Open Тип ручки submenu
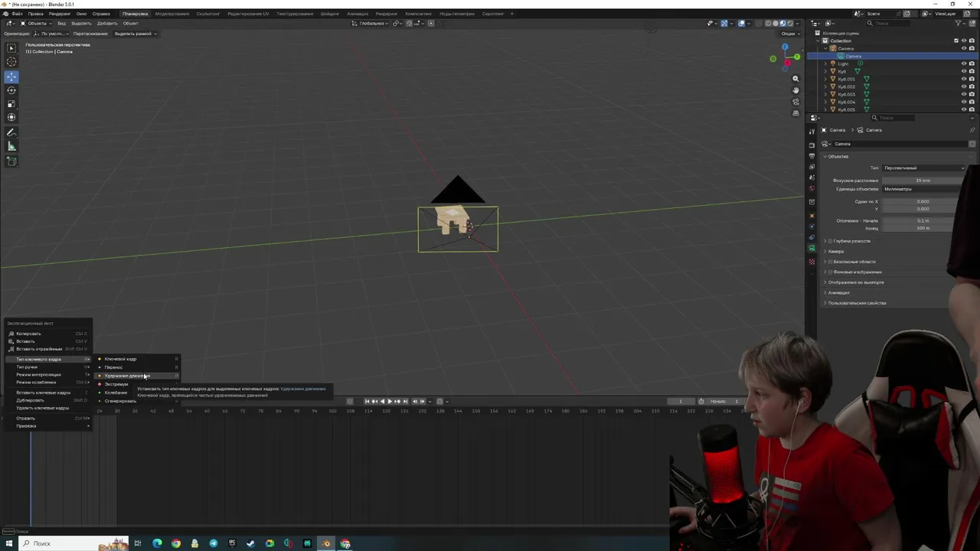The width and height of the screenshot is (980, 551). (x=47, y=367)
